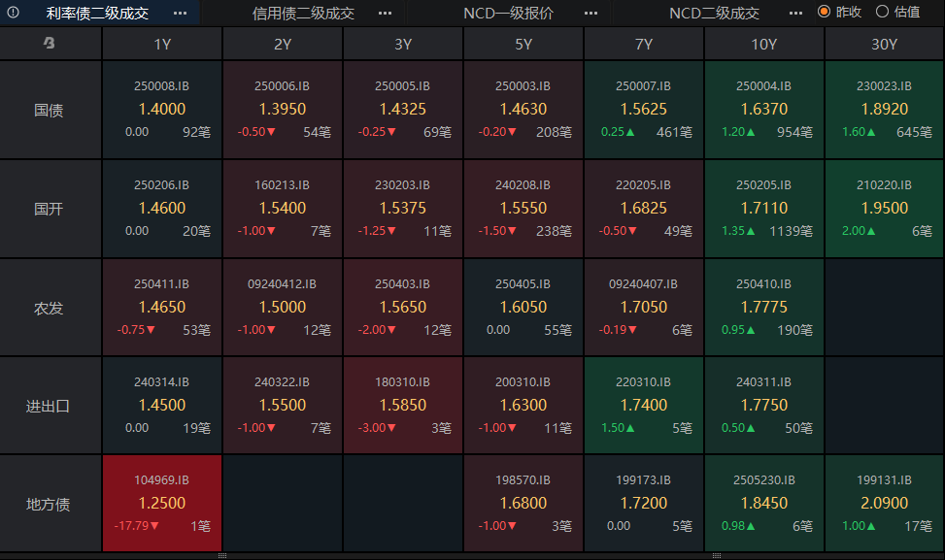Click the logo icon in table header corner
Screen dimensions: 945x560
point(50,43)
